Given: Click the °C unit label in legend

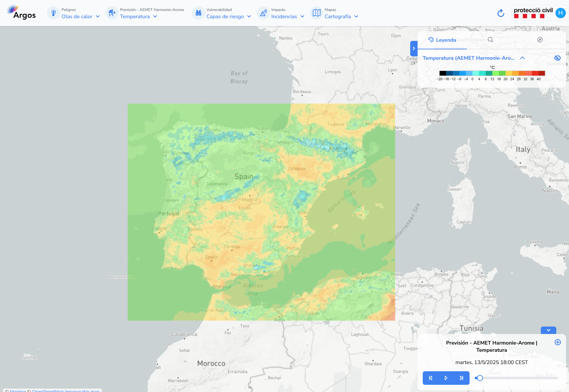Looking at the screenshot, I should [x=492, y=68].
